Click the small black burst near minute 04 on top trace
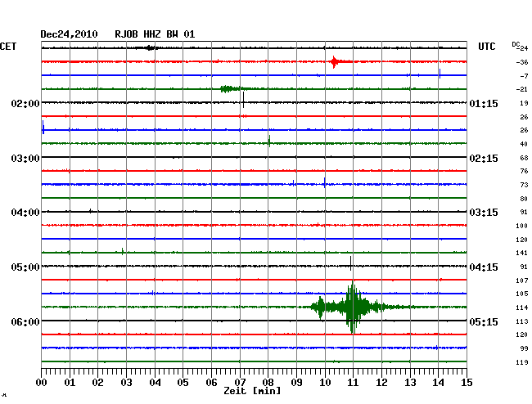Viewport: 532px width, 404px height. (148, 47)
